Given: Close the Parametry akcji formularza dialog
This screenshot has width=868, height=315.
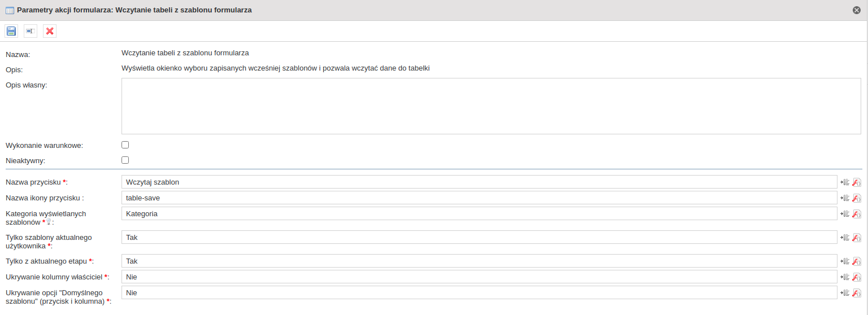Looking at the screenshot, I should (857, 10).
